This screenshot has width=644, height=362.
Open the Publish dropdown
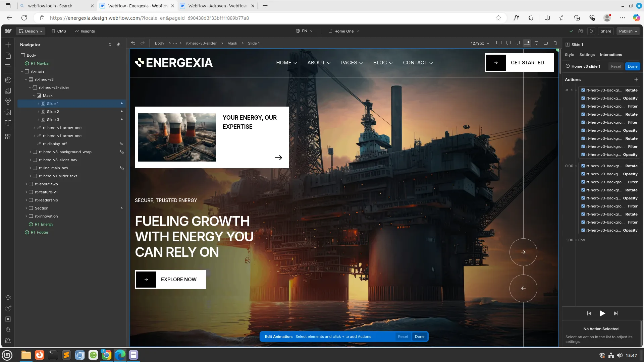point(628,31)
